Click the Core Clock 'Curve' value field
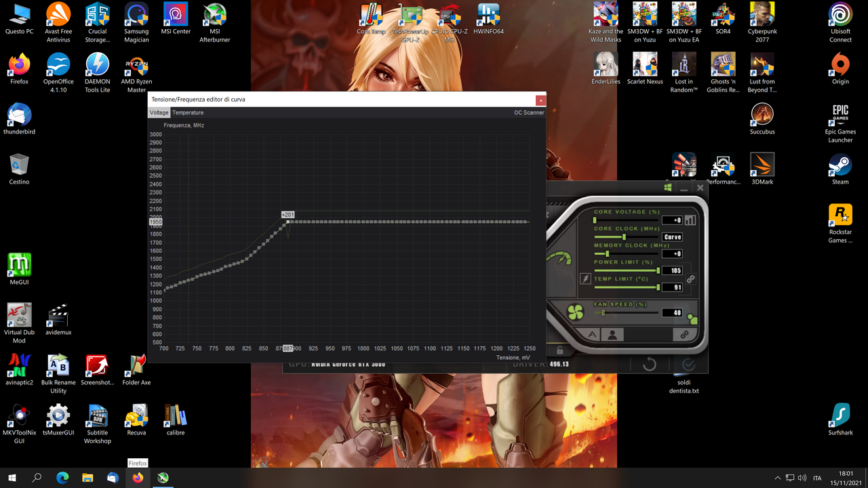 672,237
